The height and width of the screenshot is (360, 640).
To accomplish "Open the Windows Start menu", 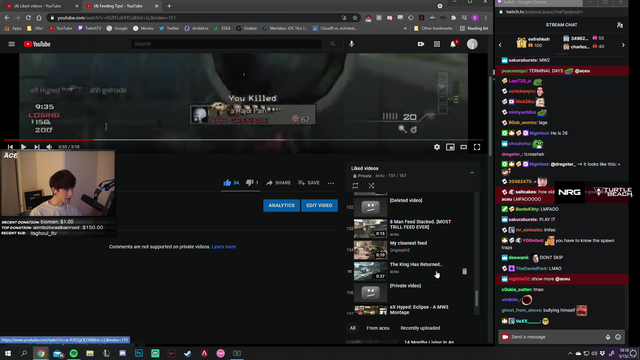I will click(8, 353).
